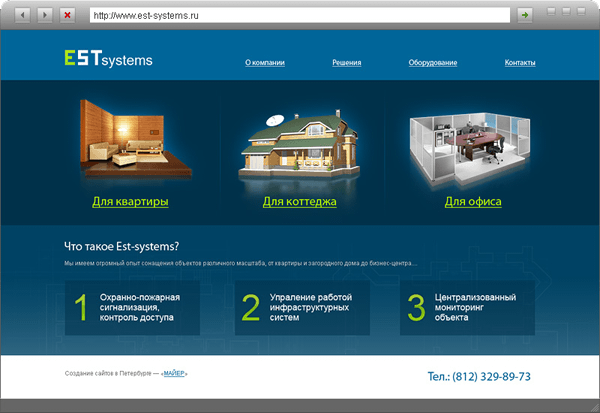This screenshot has height=413, width=600.
Task: Select block 2 about infrastructure systems
Action: pos(302,308)
